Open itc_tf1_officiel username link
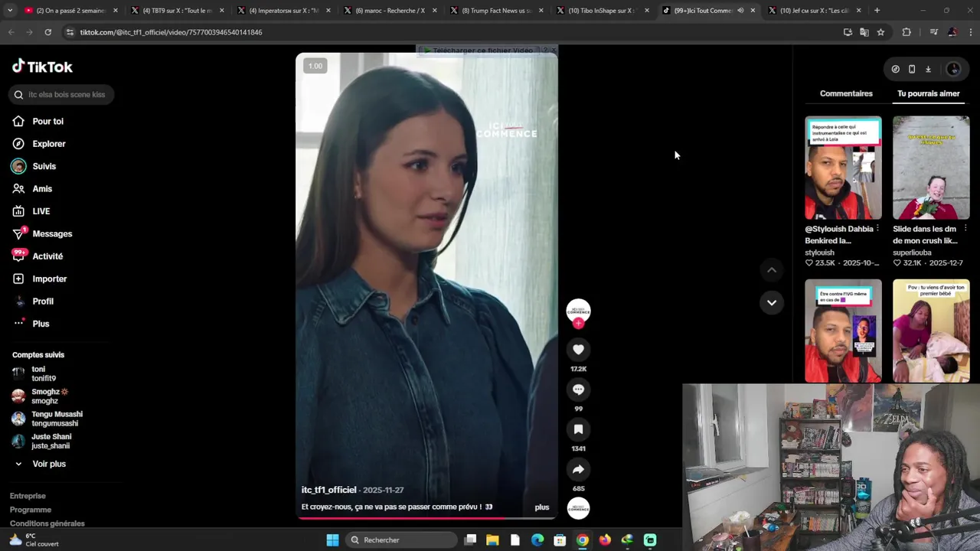Image resolution: width=980 pixels, height=551 pixels. (329, 490)
